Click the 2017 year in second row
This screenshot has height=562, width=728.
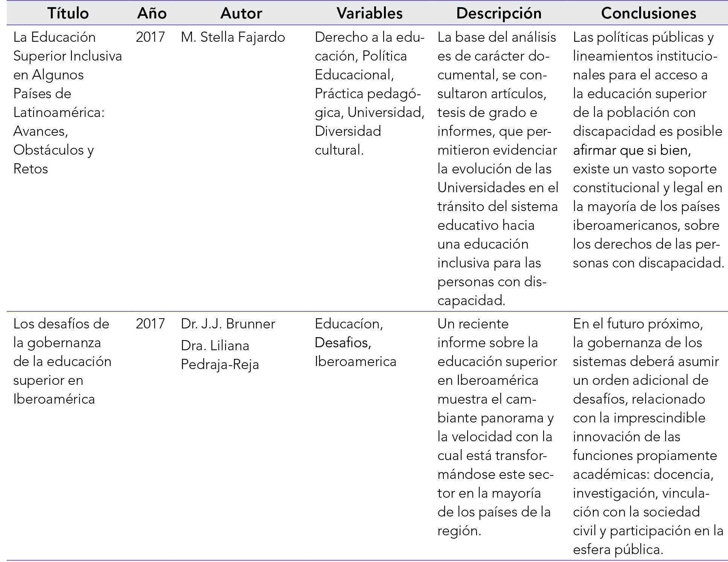[x=150, y=324]
